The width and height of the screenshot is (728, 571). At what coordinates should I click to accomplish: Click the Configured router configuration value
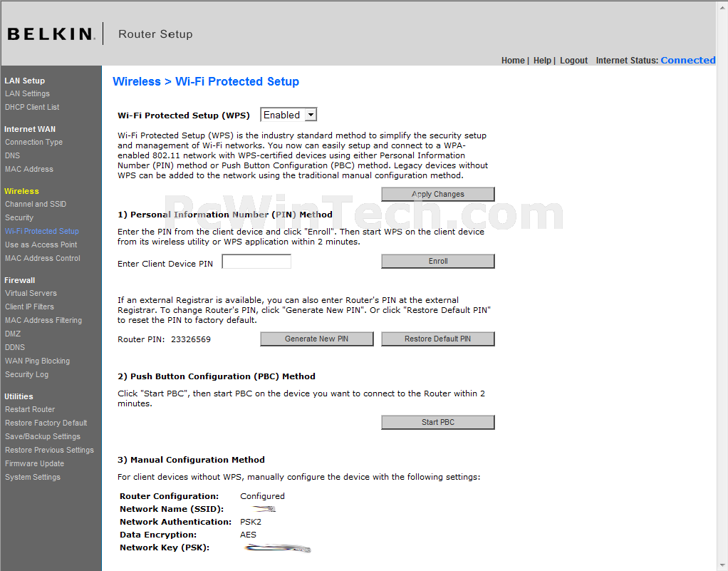click(262, 496)
